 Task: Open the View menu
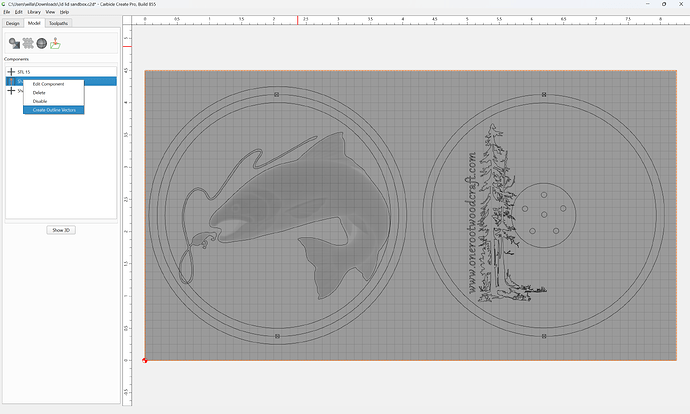coord(50,12)
